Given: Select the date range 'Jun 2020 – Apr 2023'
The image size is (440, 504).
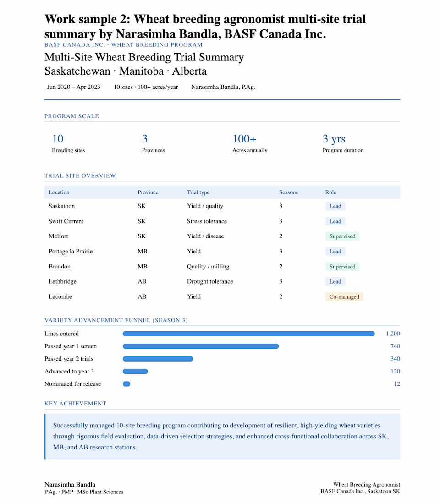Looking at the screenshot, I should click(x=74, y=87).
